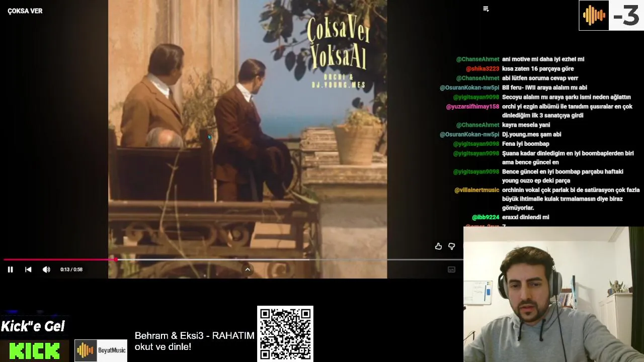Click message 'Dj.young.mes şam abi'
This screenshot has width=644, height=362.
[532, 135]
